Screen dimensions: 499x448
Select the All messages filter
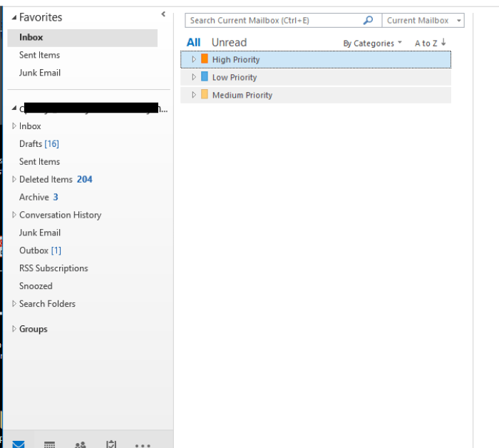[x=193, y=43]
